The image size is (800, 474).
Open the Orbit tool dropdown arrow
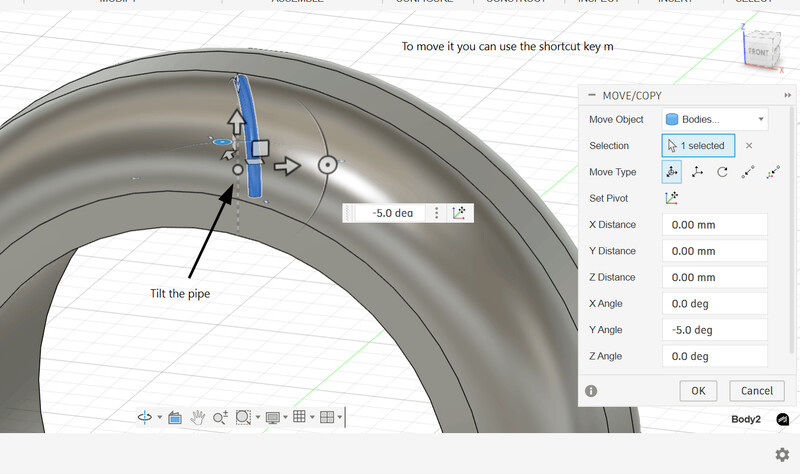tap(160, 417)
